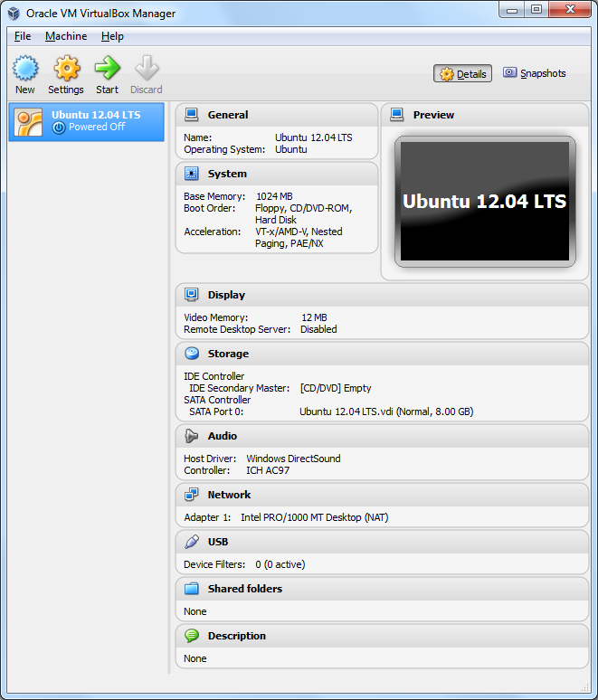This screenshot has width=598, height=700.
Task: Select the Ubuntu 12.04 LTS machine entry
Action: [x=87, y=122]
